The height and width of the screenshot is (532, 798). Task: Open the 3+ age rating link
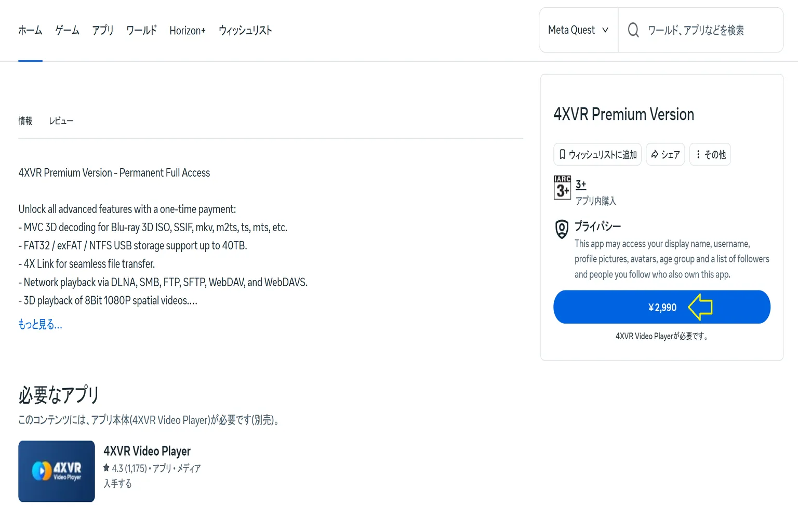pyautogui.click(x=581, y=184)
